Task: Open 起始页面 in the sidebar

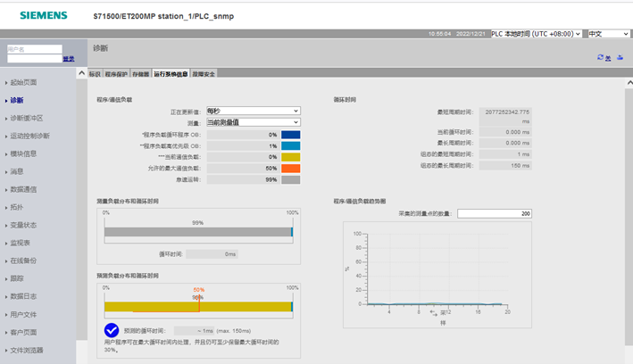Action: (x=23, y=82)
